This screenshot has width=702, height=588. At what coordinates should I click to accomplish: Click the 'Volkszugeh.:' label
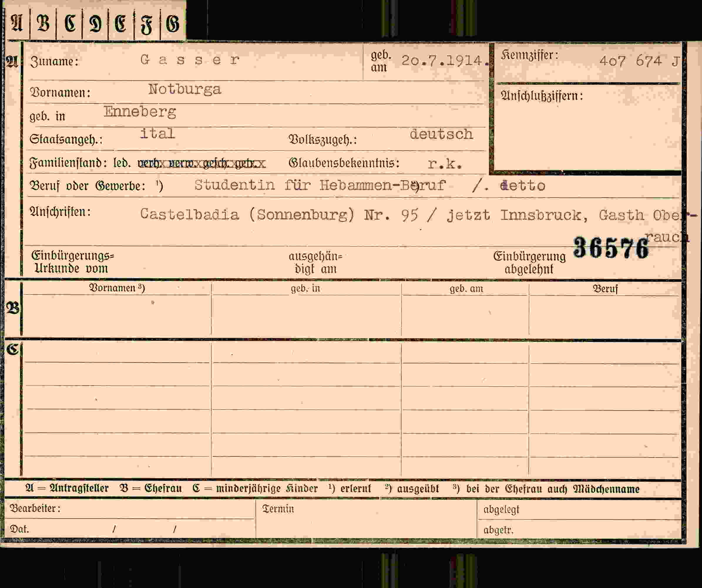point(323,140)
